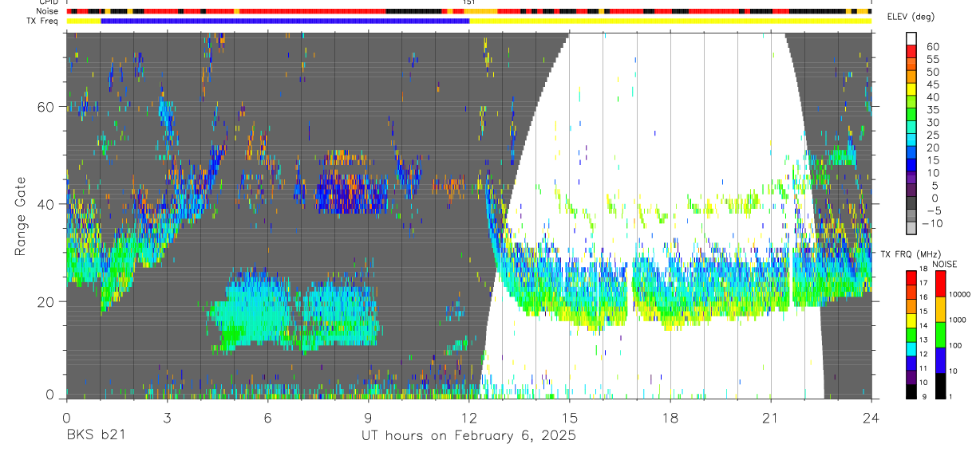Select the red 55–60 ELEV colorbar segment
980x452 pixels.
[x=911, y=52]
